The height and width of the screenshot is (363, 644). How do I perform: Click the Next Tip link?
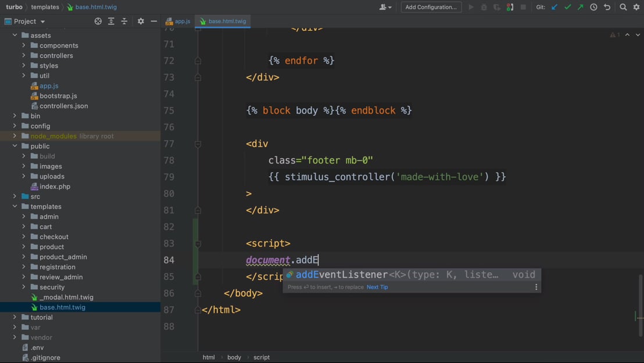(x=377, y=287)
